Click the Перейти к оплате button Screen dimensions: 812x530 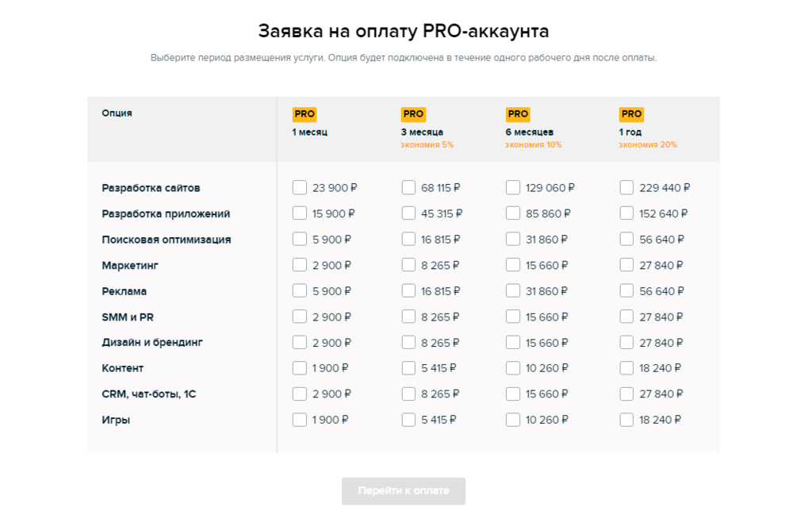tap(404, 490)
